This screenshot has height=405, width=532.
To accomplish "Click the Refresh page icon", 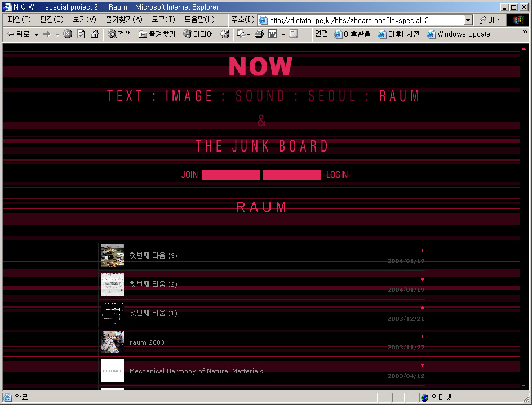I will click(81, 34).
